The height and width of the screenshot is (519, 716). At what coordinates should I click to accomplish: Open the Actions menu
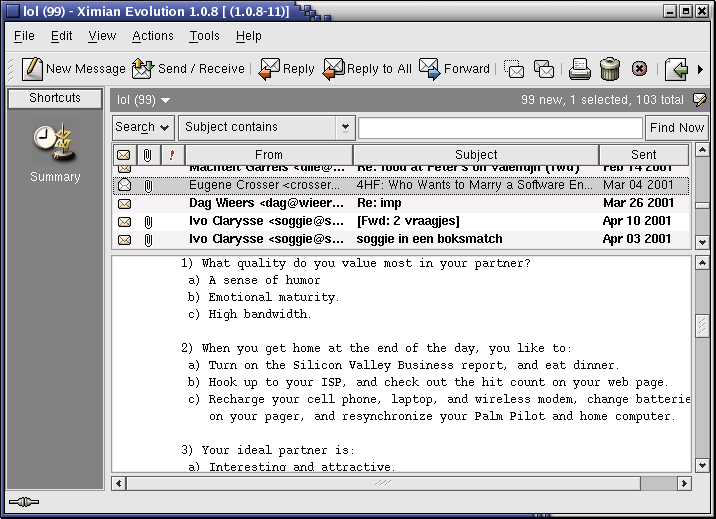click(152, 36)
